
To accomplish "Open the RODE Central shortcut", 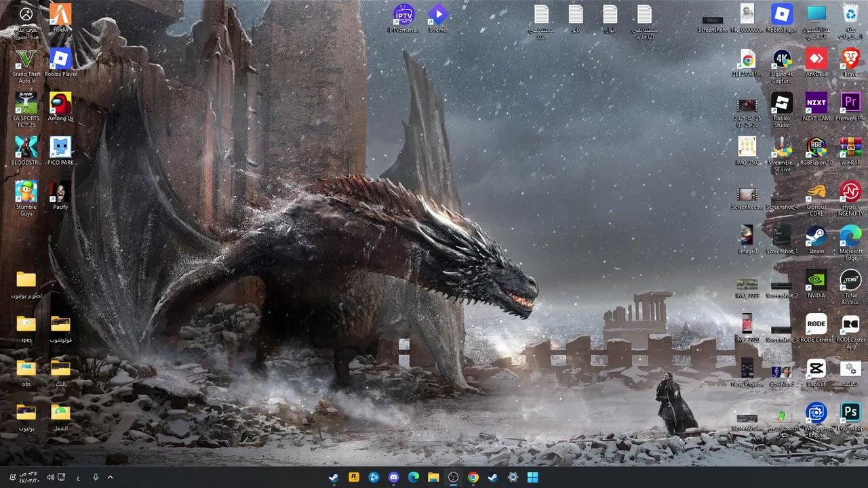I will coord(816,328).
